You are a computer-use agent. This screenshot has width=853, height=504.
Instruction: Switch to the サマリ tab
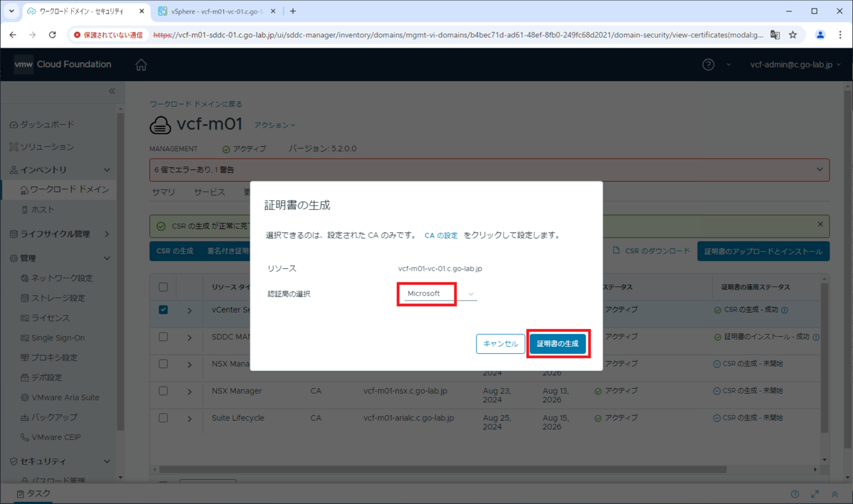pos(163,192)
